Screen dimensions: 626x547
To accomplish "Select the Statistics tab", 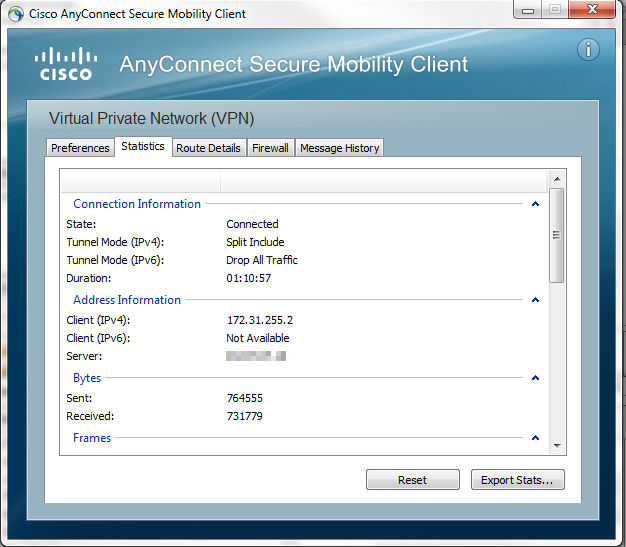I will click(143, 147).
